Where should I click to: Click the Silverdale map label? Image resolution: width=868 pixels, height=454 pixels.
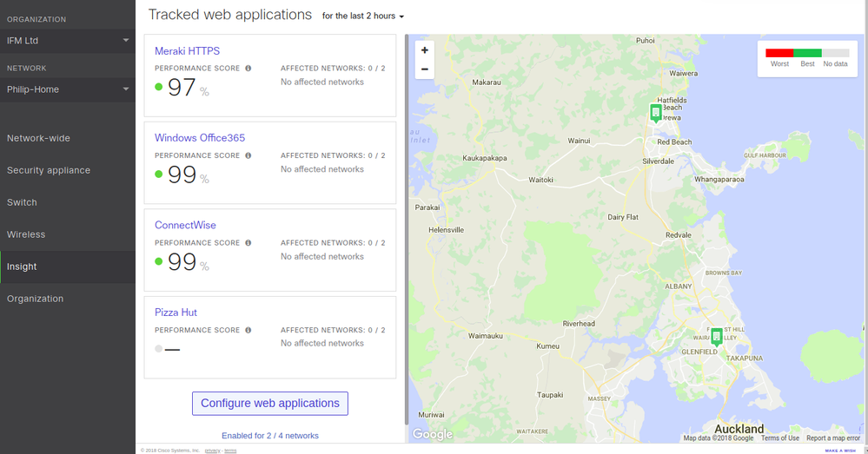coord(659,161)
